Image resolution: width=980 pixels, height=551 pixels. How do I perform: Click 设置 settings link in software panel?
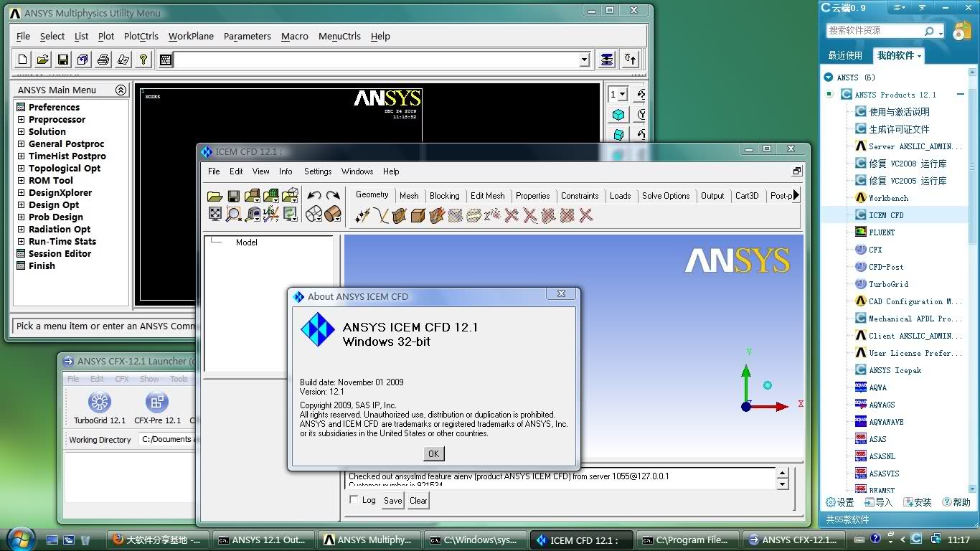click(x=840, y=502)
